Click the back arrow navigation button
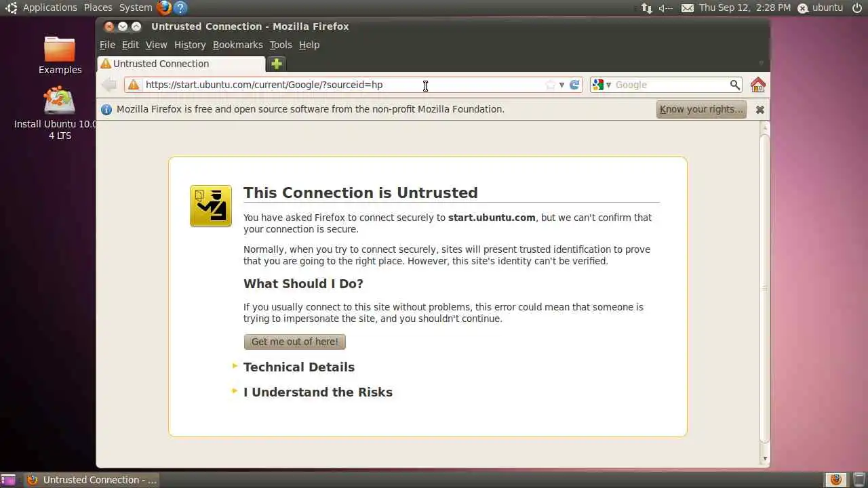868x488 pixels. pos(108,85)
